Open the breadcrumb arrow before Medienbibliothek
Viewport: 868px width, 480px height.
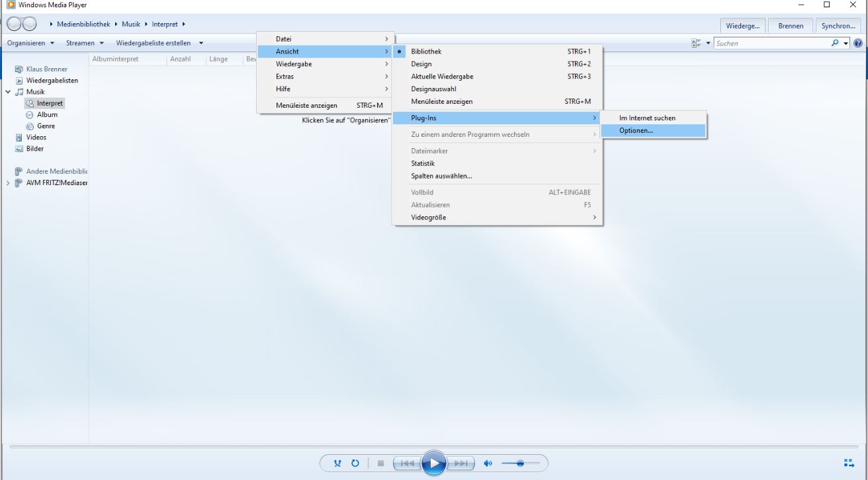click(x=52, y=24)
